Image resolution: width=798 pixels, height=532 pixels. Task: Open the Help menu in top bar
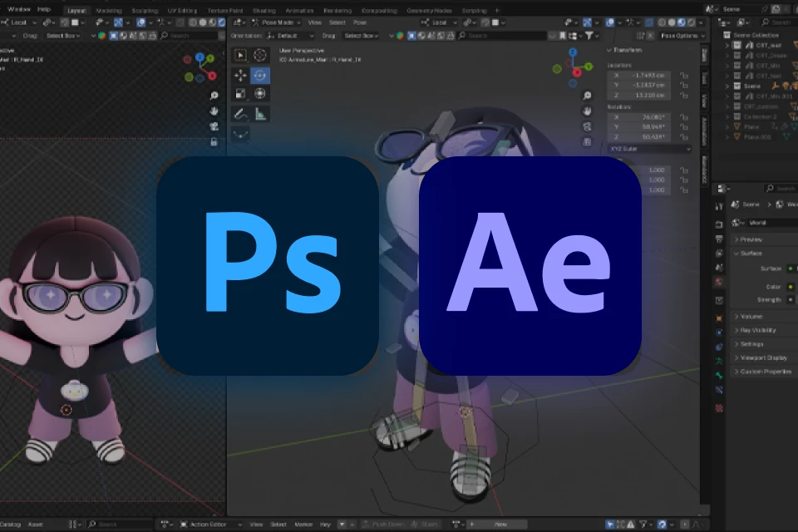tap(44, 9)
